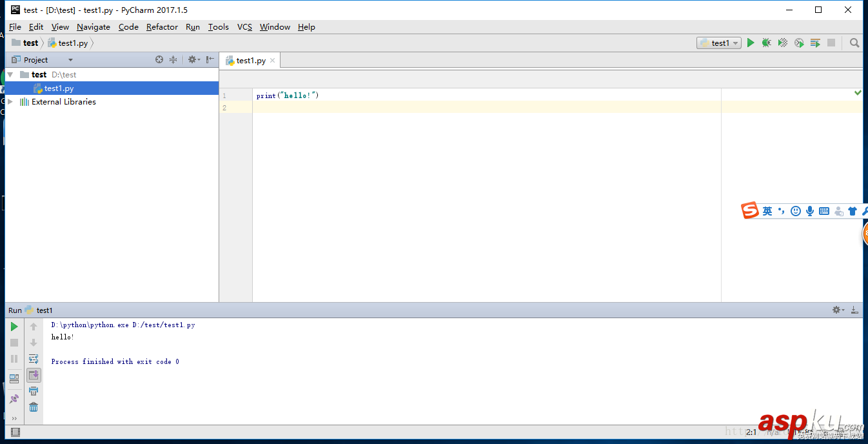The image size is (868, 444).
Task: Switch Sogou input language with 英 button
Action: [x=767, y=211]
